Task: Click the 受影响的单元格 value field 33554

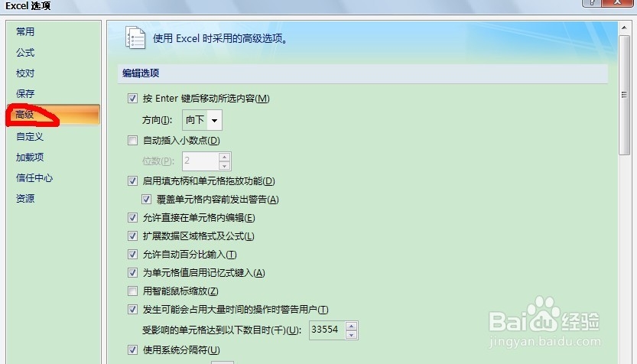Action: coord(327,330)
